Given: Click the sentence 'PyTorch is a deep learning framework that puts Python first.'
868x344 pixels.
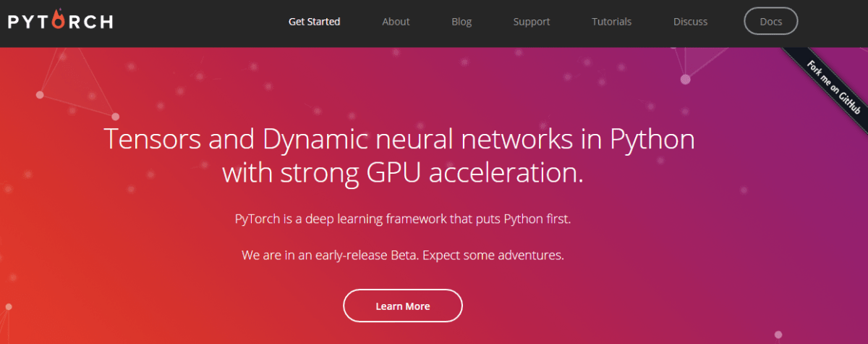Looking at the screenshot, I should [x=403, y=219].
